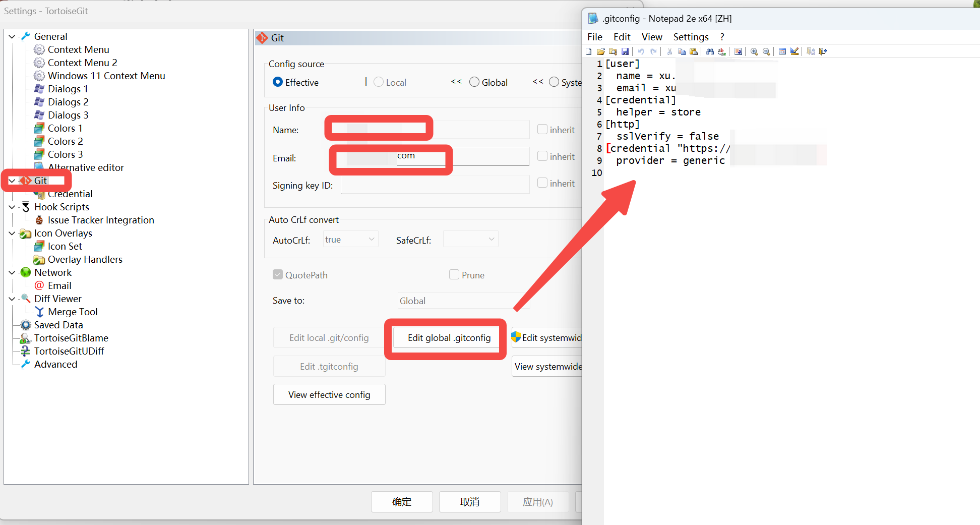
Task: Select Advanced in the settings tree
Action: (x=55, y=364)
